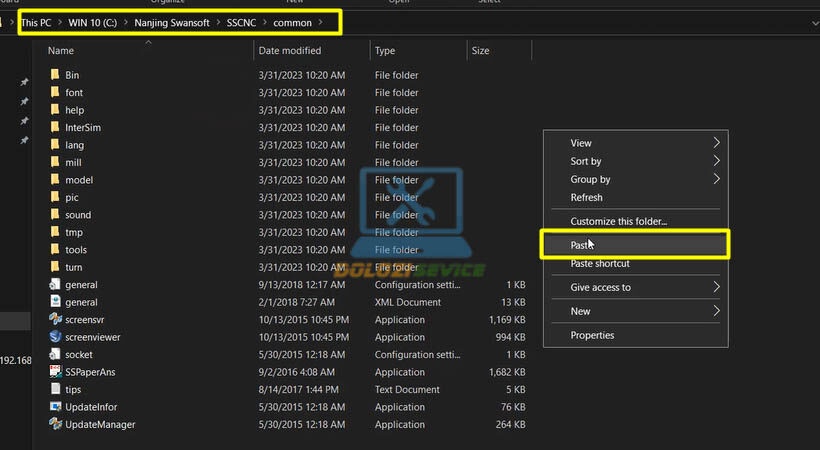Viewport: 820px width, 450px height.
Task: Select the Bin folder icon
Action: pyautogui.click(x=56, y=75)
